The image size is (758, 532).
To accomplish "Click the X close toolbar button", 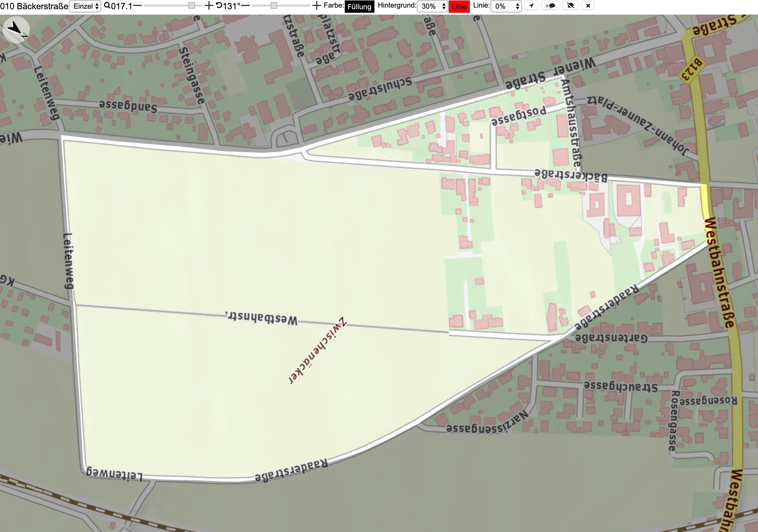I will pyautogui.click(x=588, y=6).
